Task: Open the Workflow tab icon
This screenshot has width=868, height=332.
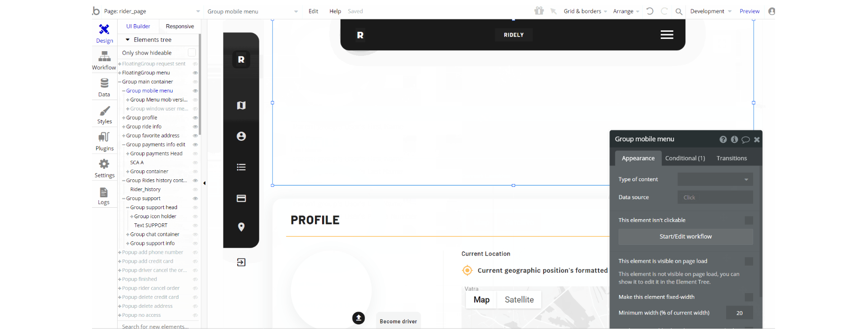Action: click(104, 57)
